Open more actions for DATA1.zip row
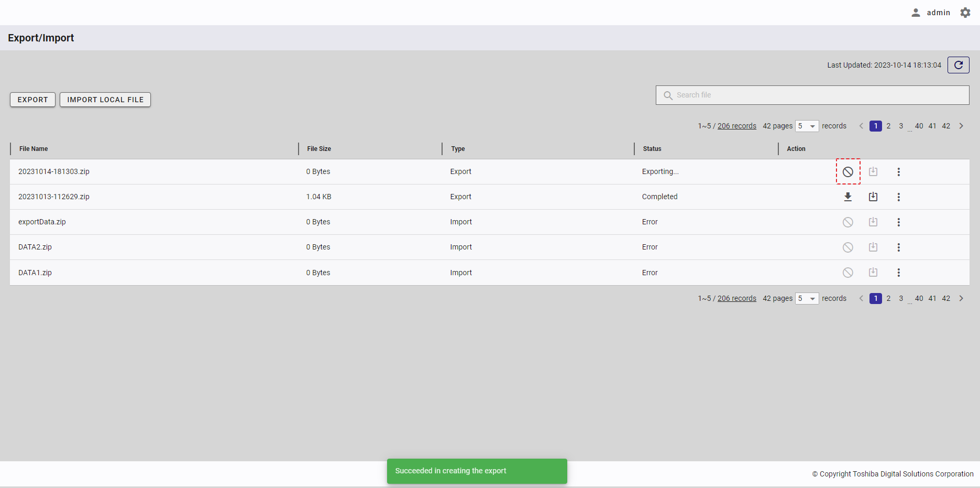Image resolution: width=980 pixels, height=488 pixels. point(898,273)
